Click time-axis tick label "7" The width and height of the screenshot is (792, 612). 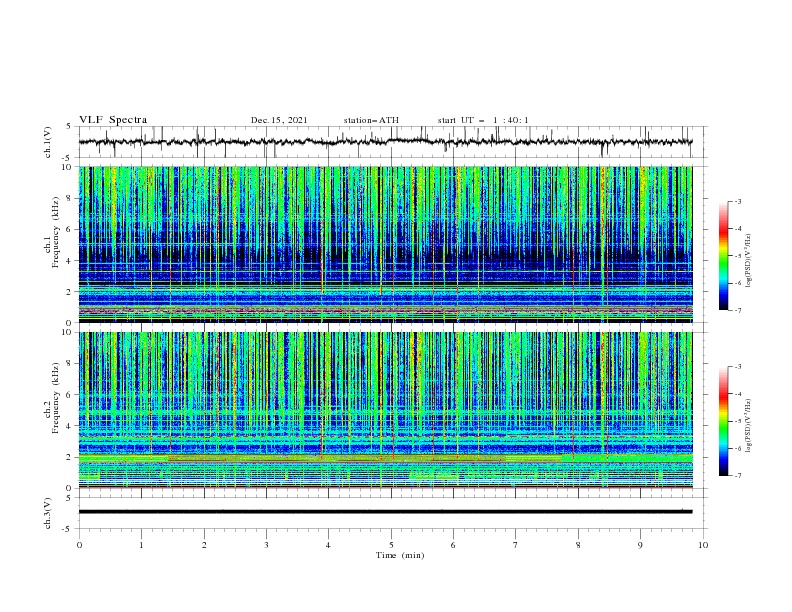pyautogui.click(x=516, y=545)
